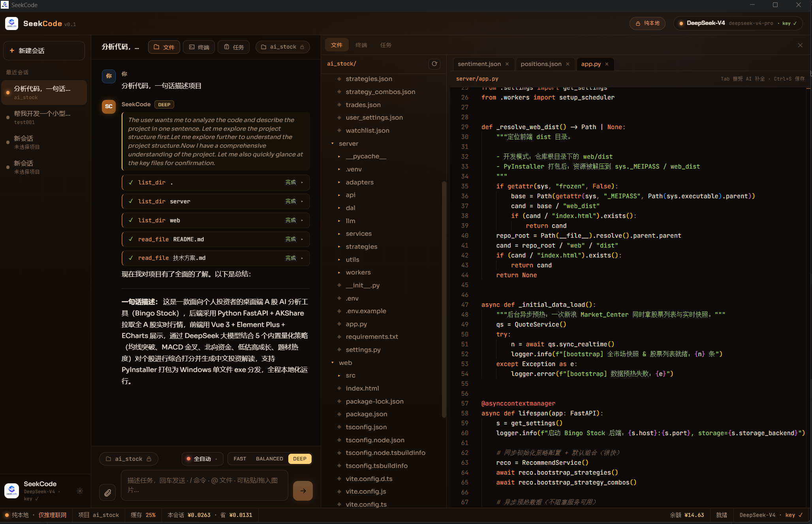Viewport: 812px width, 524px height.
Task: Open requirements.txt in file tree
Action: tap(372, 337)
